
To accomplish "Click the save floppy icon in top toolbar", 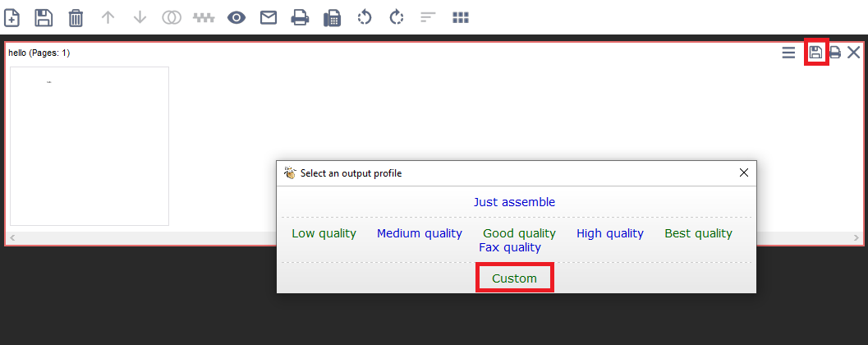I will [44, 18].
